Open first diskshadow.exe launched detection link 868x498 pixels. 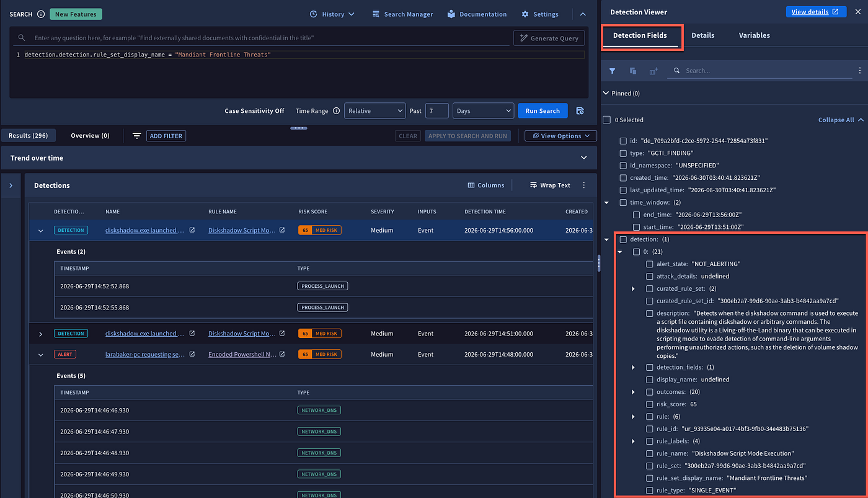(145, 230)
